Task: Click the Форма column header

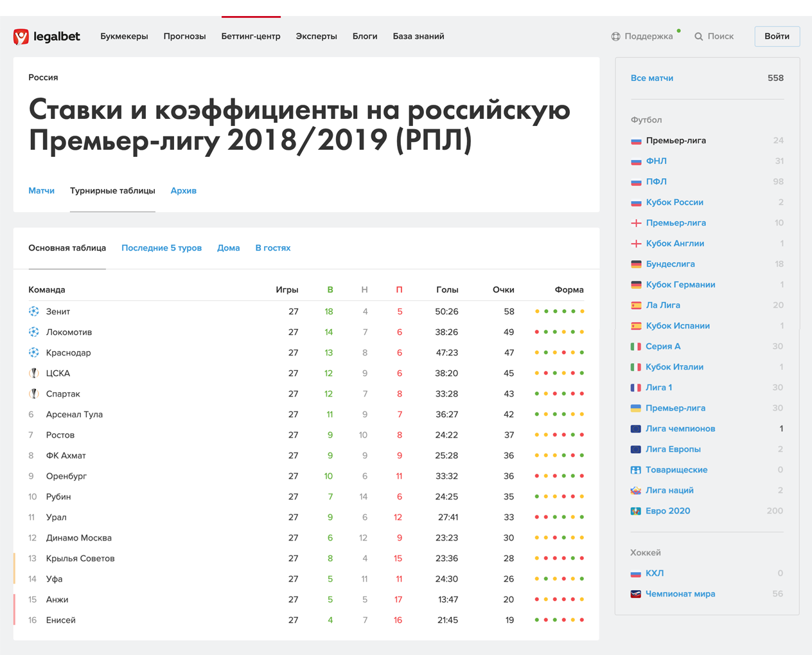Action: [x=569, y=290]
